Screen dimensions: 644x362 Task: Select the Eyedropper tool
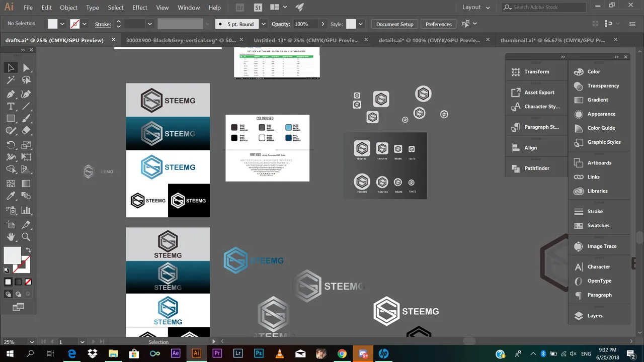click(11, 196)
